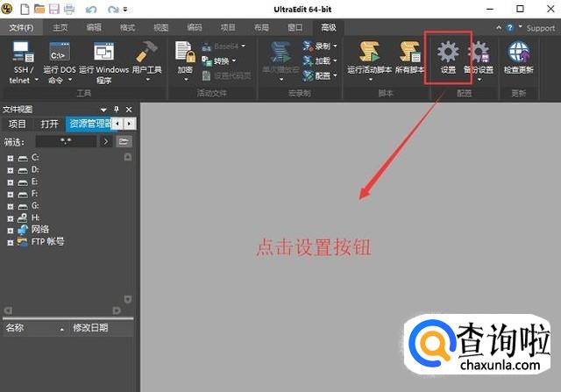Switch to the 布局 ribbon tab

tap(261, 27)
